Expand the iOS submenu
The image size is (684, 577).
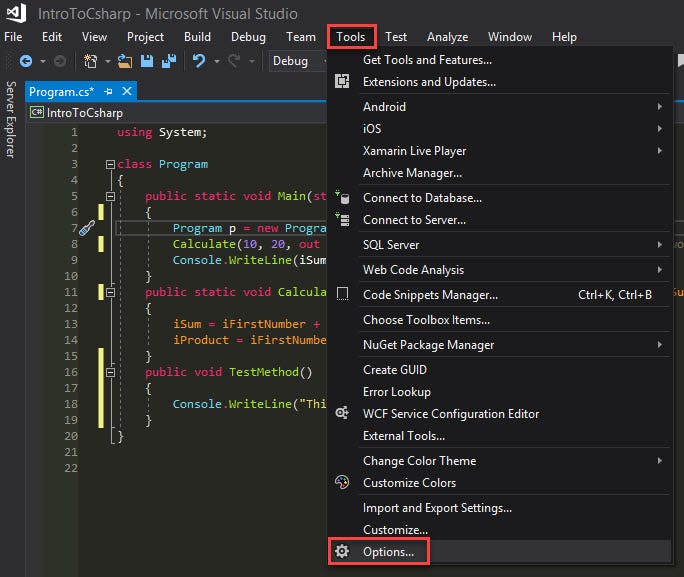660,128
